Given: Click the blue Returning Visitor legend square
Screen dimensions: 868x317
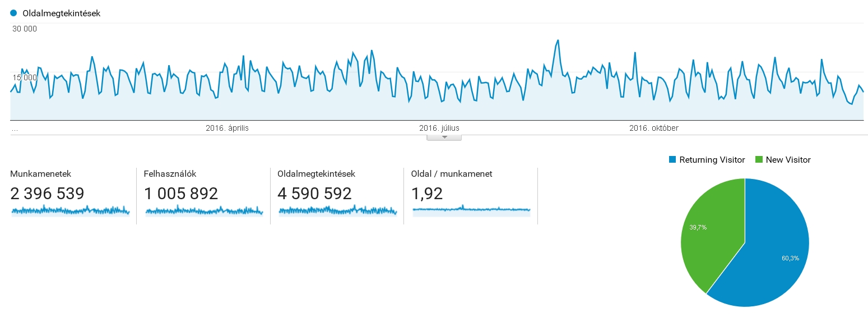Looking at the screenshot, I should pyautogui.click(x=672, y=160).
